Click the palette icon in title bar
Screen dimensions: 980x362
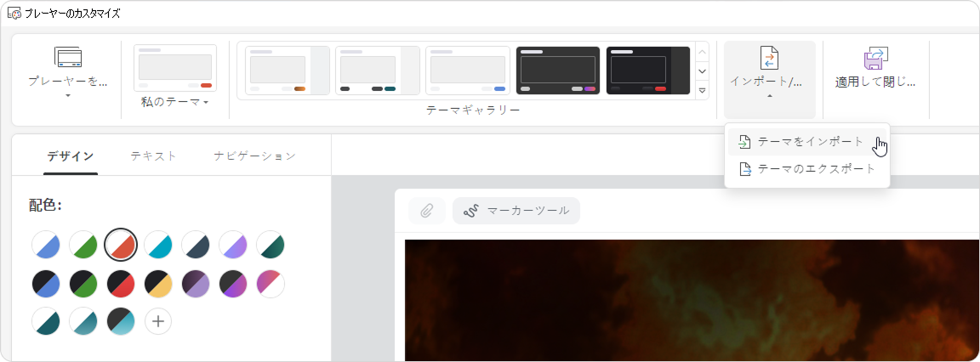click(x=14, y=13)
